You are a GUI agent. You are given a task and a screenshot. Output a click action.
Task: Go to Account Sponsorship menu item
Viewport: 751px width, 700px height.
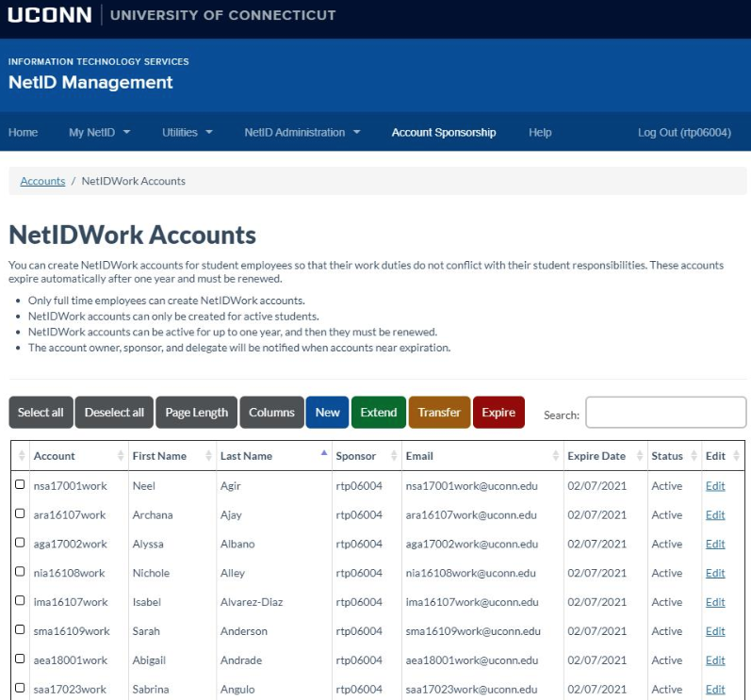click(443, 133)
